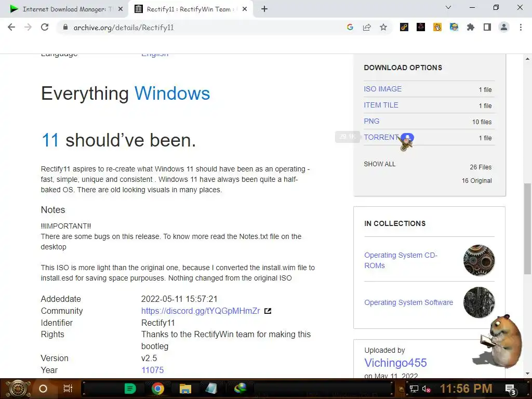Viewport: 532px width, 399px height.
Task: Click the orange hand extension icon
Action: click(437, 27)
